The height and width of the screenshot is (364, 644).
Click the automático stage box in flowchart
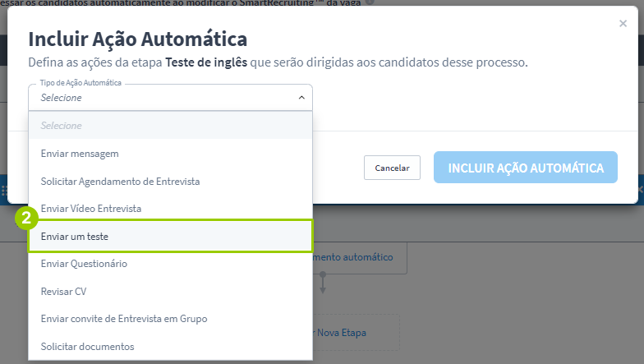tap(360, 257)
